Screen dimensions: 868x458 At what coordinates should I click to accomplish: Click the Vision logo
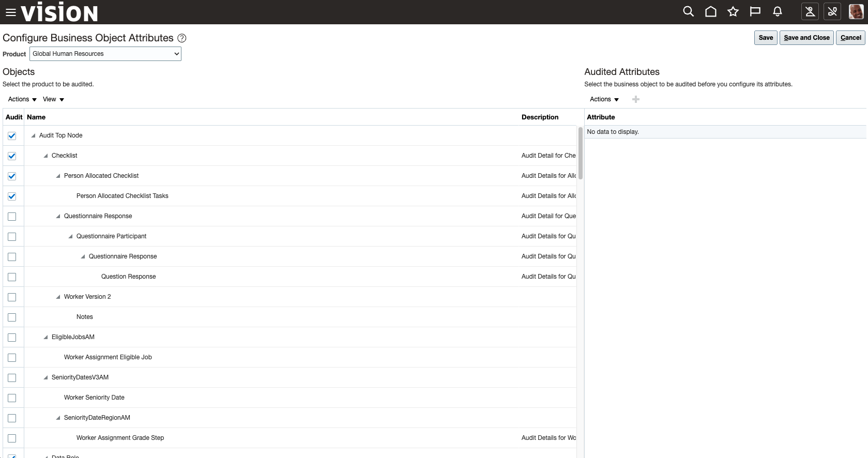pos(59,12)
